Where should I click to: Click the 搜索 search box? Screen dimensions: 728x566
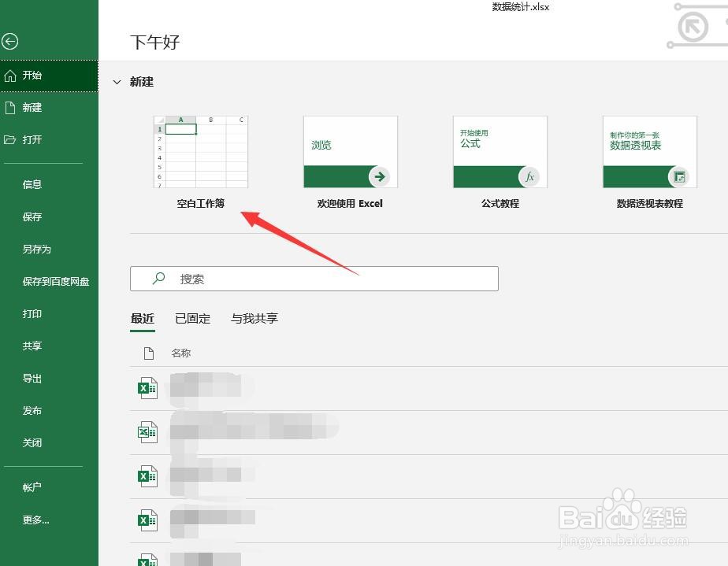pyautogui.click(x=314, y=279)
